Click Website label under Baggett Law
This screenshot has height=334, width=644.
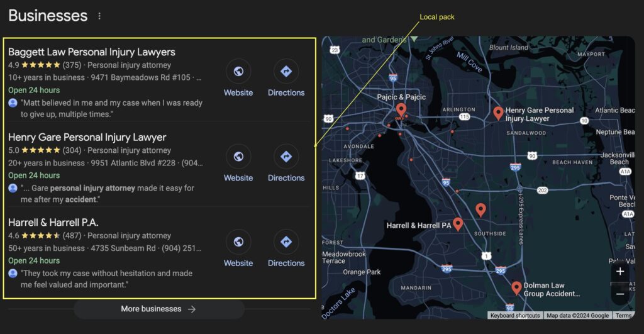point(238,93)
